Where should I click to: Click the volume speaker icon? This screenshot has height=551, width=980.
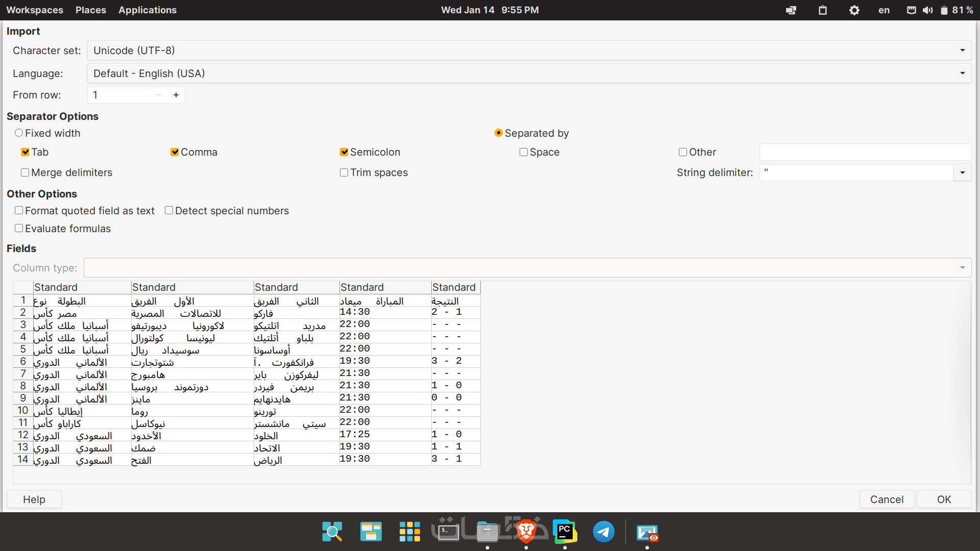(x=927, y=10)
